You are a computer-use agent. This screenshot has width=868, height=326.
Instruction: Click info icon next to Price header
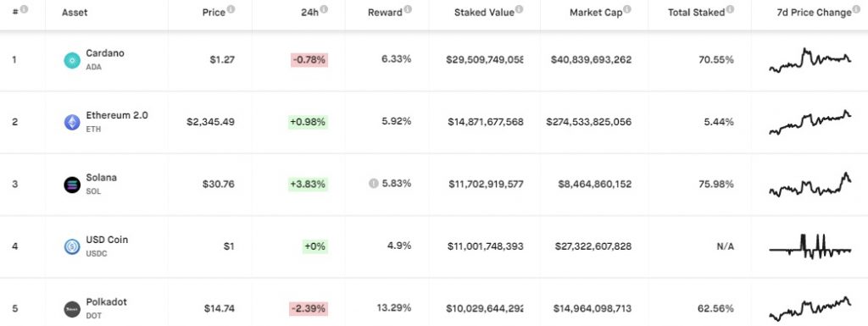[231, 9]
